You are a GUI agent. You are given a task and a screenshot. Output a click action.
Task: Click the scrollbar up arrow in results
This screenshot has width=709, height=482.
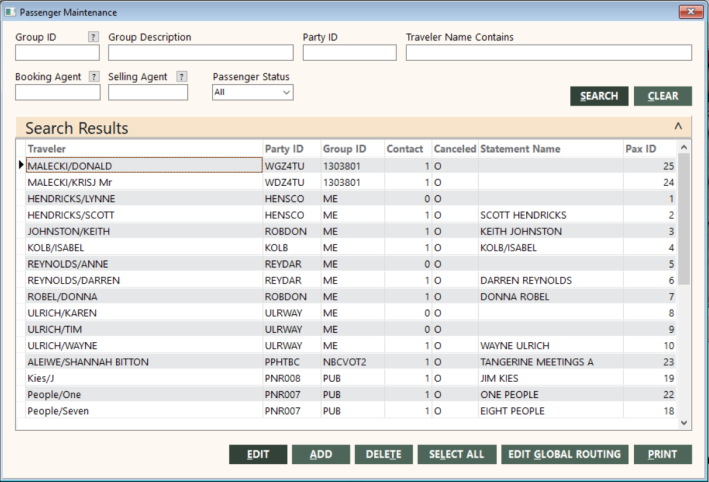684,147
